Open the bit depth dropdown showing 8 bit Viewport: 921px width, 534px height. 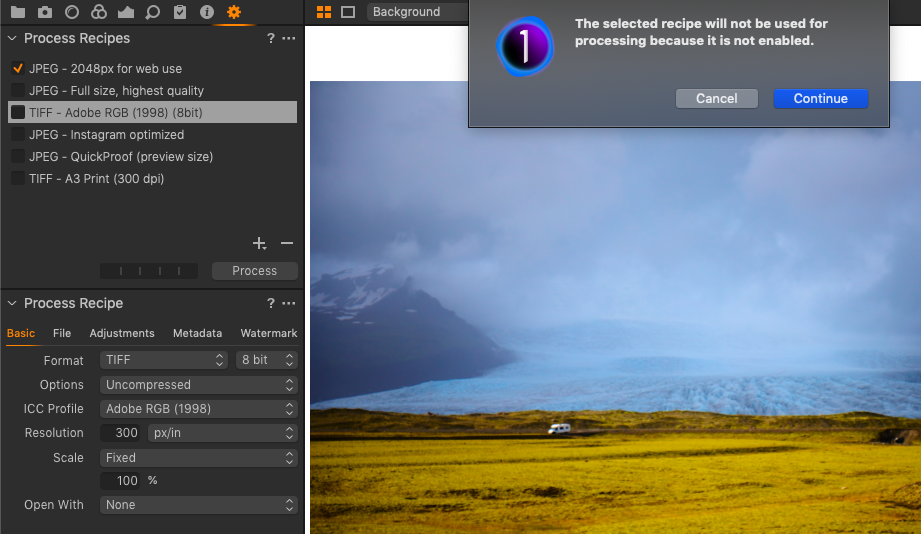coord(267,360)
